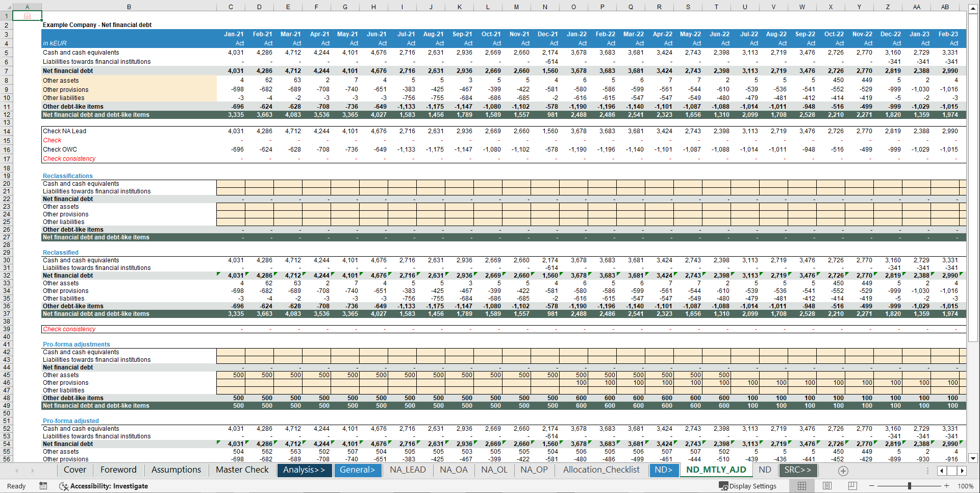Select column header J
This screenshot has width=980, height=493.
[431, 7]
